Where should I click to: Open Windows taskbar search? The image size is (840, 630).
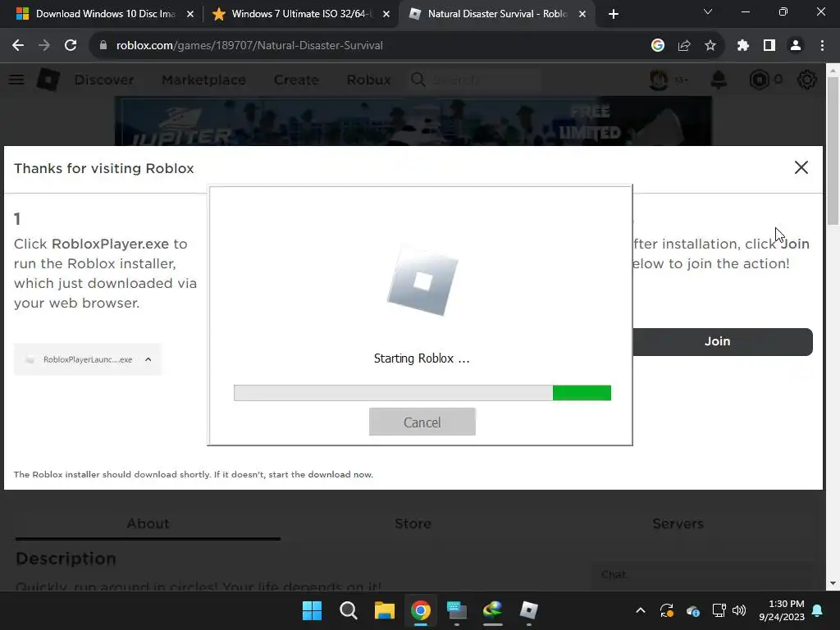(x=348, y=610)
